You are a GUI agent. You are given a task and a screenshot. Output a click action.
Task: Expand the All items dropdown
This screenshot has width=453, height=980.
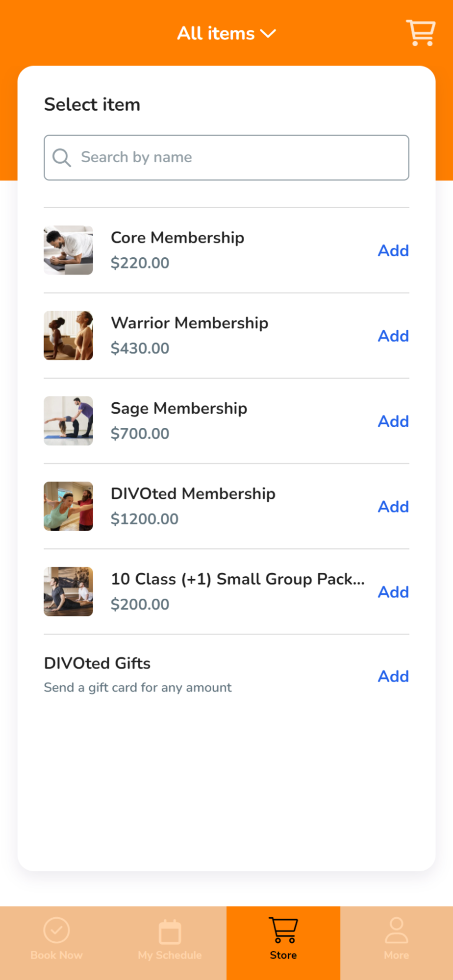tap(226, 33)
